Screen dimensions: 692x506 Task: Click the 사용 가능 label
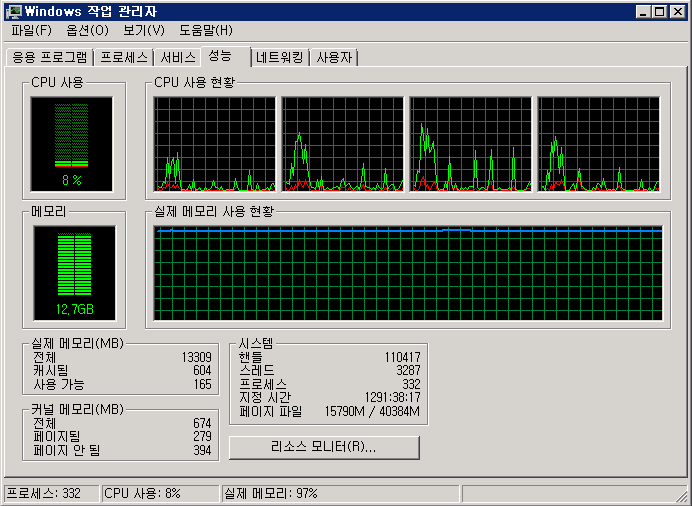59,384
